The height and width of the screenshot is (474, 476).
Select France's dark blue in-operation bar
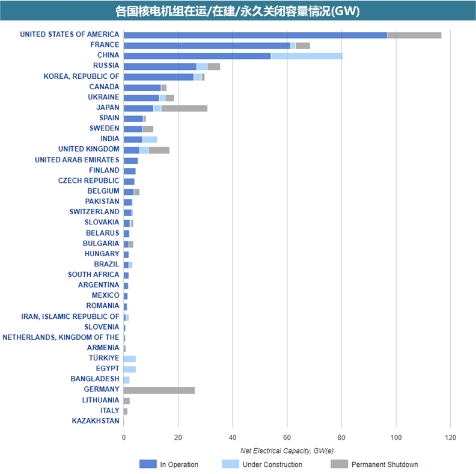207,45
